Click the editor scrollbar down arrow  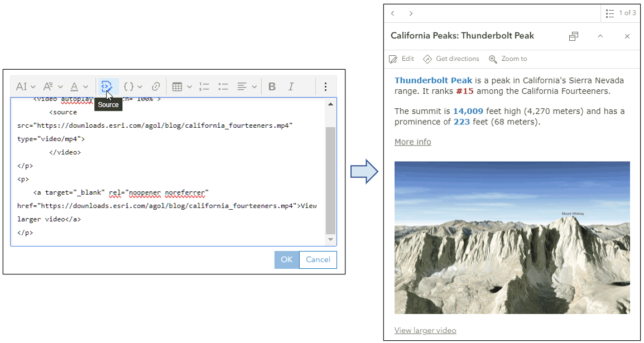pyautogui.click(x=330, y=239)
